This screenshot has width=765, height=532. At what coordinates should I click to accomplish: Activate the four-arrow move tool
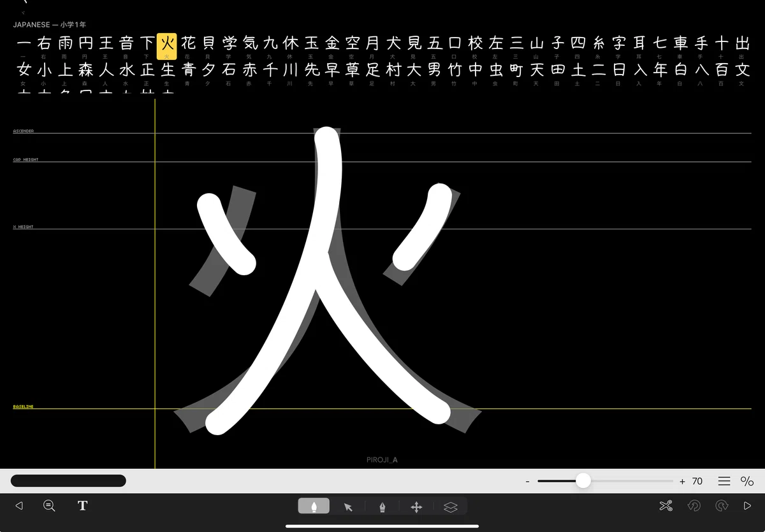click(416, 507)
